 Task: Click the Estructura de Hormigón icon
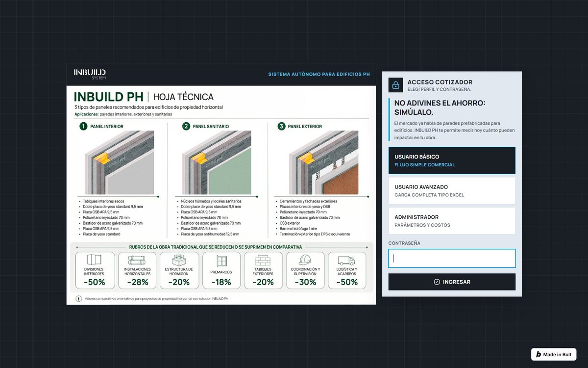tap(179, 260)
